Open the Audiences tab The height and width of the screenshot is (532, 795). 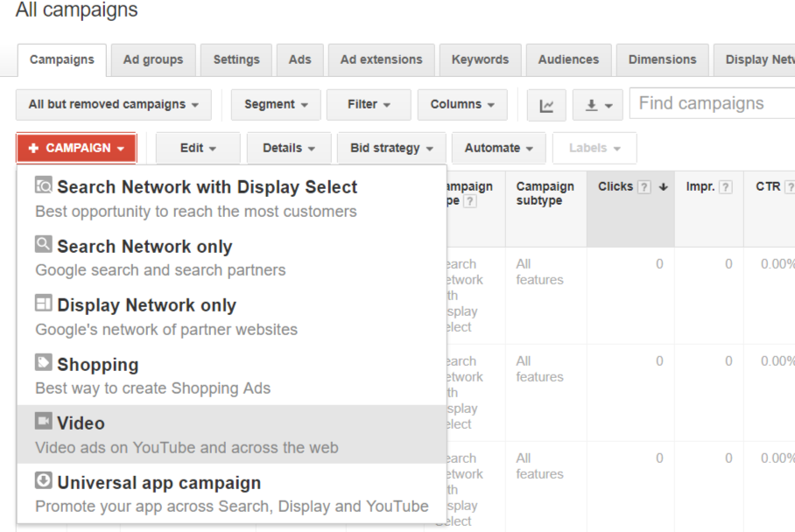pos(568,59)
